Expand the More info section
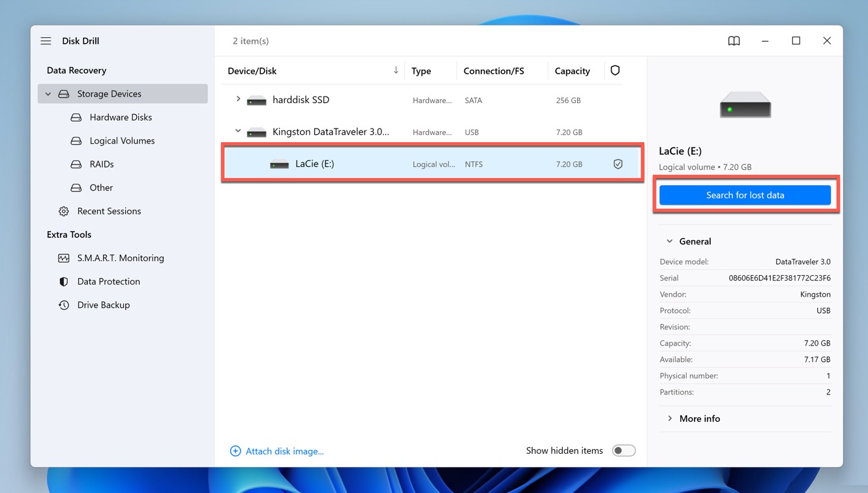The width and height of the screenshot is (868, 493). pyautogui.click(x=669, y=419)
